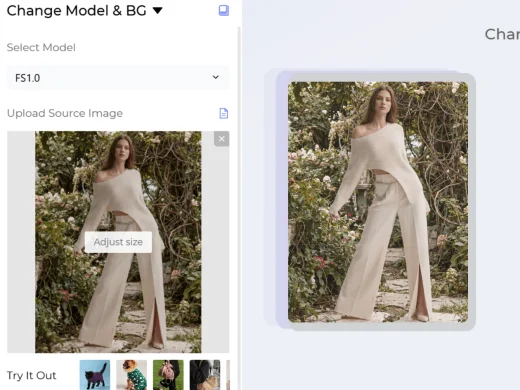Viewport: 520px width, 390px height.
Task: Click the left panel vertical scrollbar
Action: point(239,207)
